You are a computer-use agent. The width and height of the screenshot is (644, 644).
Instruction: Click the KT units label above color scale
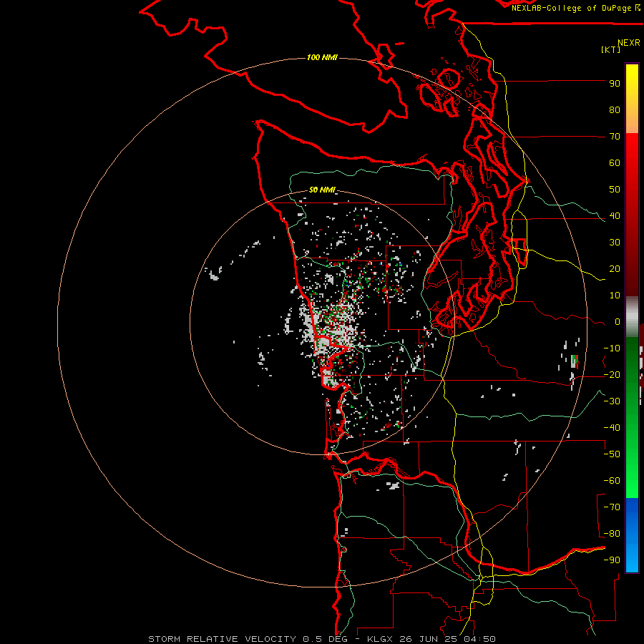click(610, 49)
